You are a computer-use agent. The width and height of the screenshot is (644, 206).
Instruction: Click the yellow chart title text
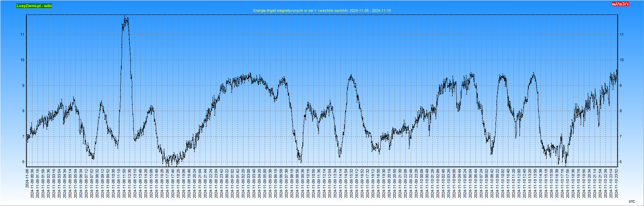[x=322, y=10]
